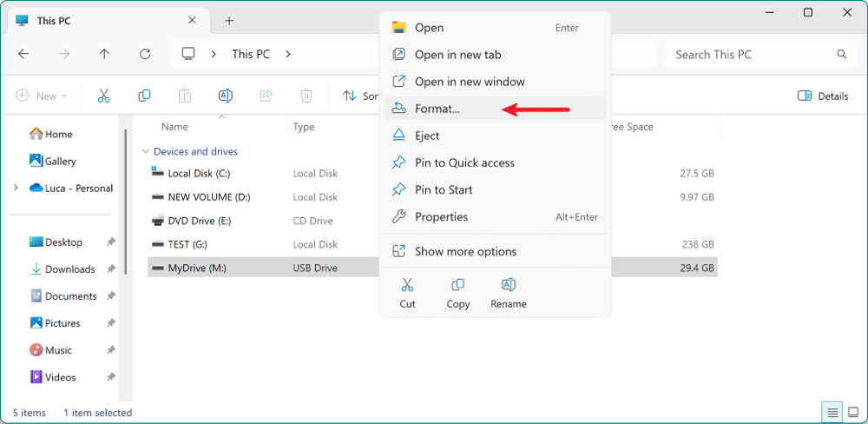Open Videos in navigation pane
The width and height of the screenshot is (868, 424).
(53, 377)
